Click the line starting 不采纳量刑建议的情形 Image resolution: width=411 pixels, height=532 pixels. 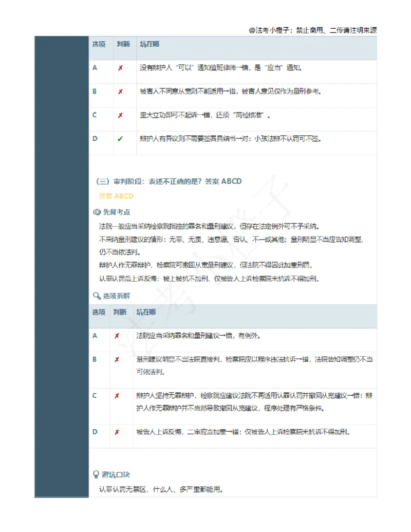pos(231,240)
